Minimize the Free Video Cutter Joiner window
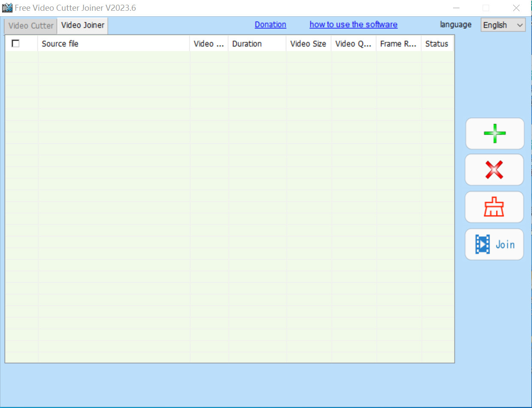The image size is (532, 408). [456, 8]
